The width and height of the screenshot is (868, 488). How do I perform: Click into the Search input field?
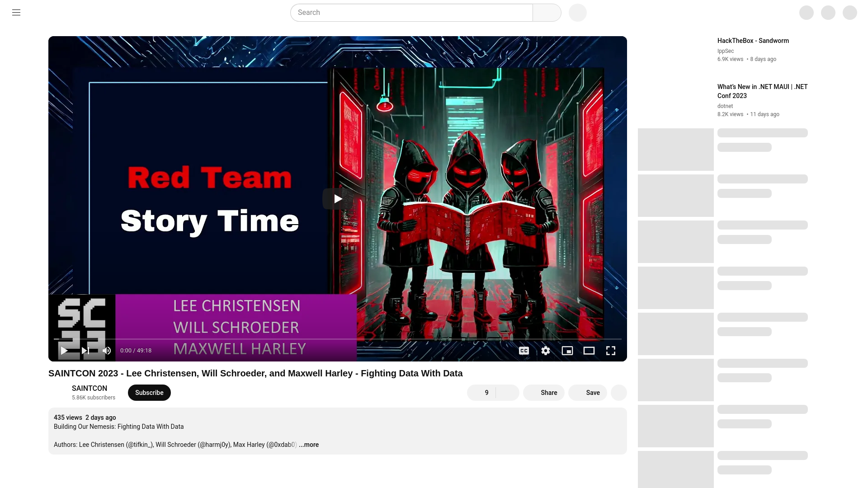pyautogui.click(x=411, y=13)
